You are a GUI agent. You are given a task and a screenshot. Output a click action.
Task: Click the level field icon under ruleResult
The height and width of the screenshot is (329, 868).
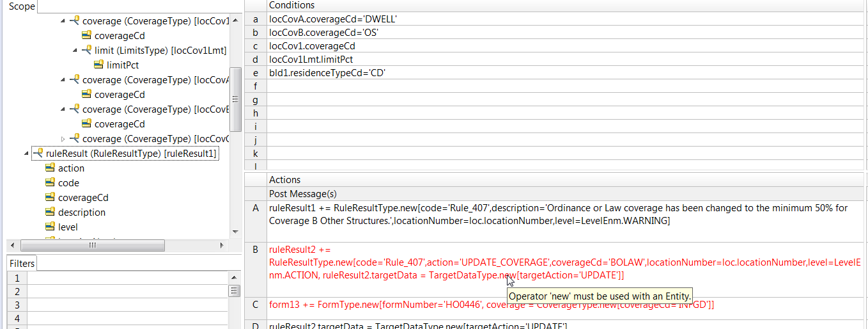click(x=50, y=227)
